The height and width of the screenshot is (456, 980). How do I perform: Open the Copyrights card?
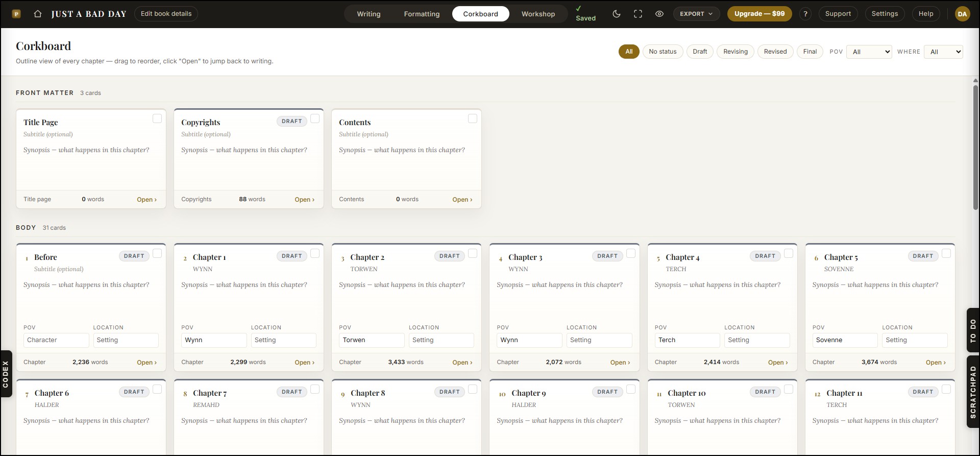pos(304,200)
